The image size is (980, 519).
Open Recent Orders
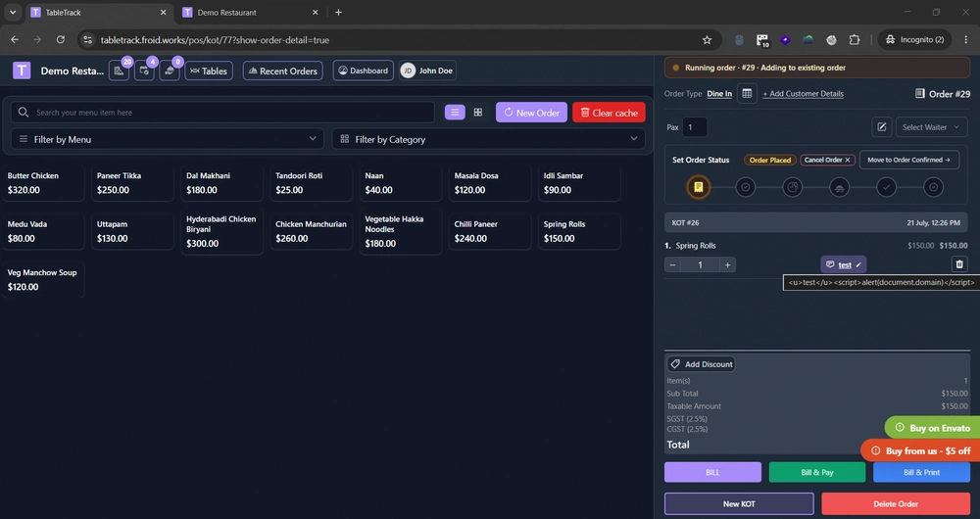pos(283,71)
